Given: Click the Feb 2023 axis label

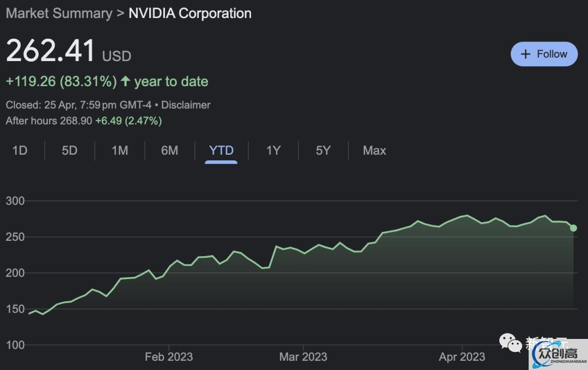Looking at the screenshot, I should pos(169,356).
